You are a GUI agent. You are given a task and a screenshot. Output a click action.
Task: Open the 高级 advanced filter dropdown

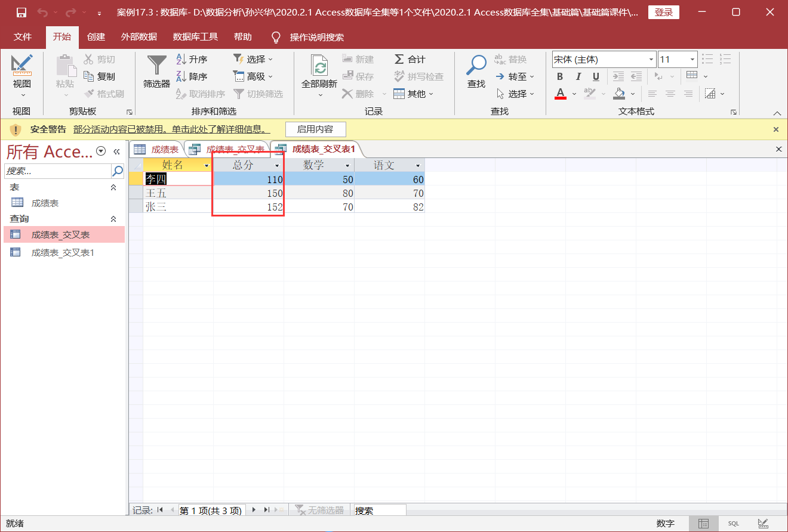point(253,76)
